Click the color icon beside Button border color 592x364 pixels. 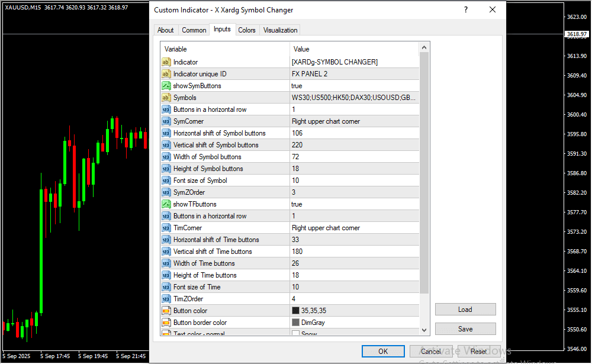point(166,323)
